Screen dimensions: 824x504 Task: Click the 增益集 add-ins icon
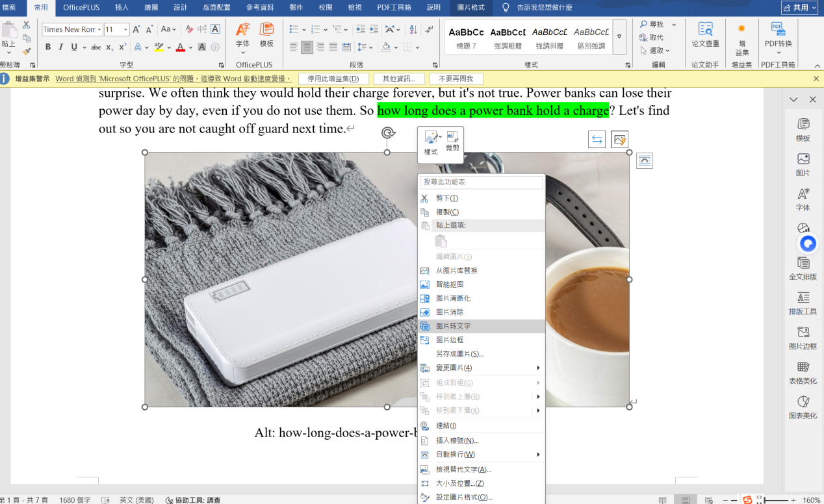(x=741, y=39)
